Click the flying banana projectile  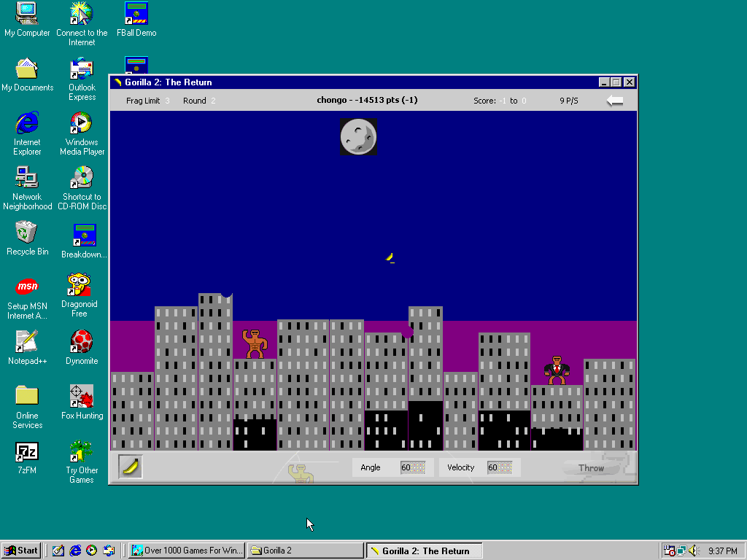[390, 257]
